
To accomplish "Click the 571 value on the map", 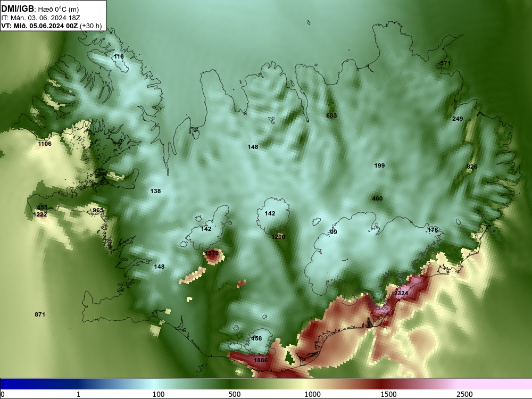I will point(445,63).
